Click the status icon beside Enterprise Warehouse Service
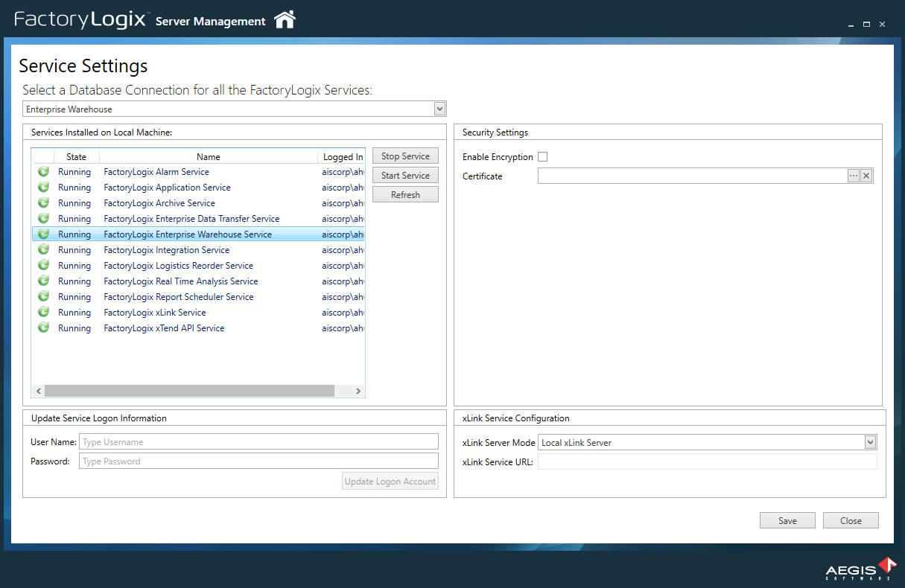Viewport: 905px width, 588px height. (x=43, y=234)
